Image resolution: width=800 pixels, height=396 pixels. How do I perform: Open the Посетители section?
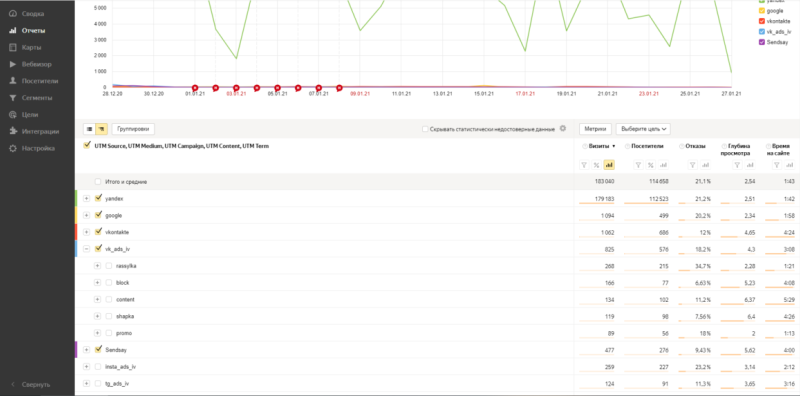point(40,81)
